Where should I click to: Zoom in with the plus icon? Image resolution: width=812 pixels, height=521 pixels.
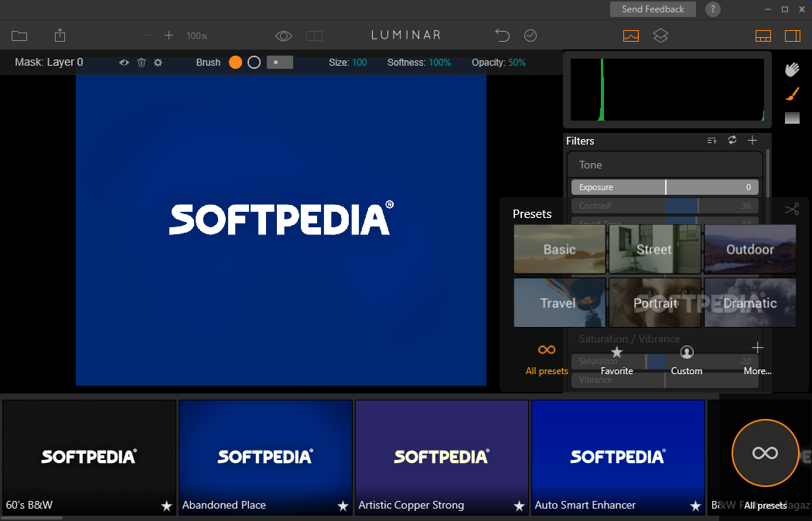(169, 36)
